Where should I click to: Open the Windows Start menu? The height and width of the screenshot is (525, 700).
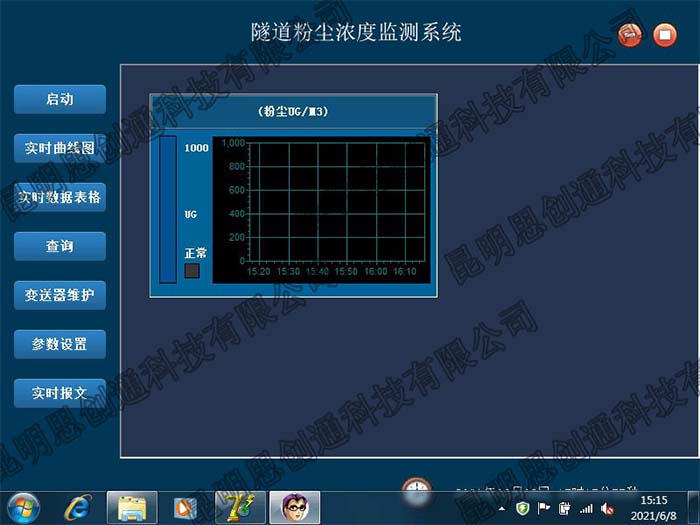coord(23,507)
